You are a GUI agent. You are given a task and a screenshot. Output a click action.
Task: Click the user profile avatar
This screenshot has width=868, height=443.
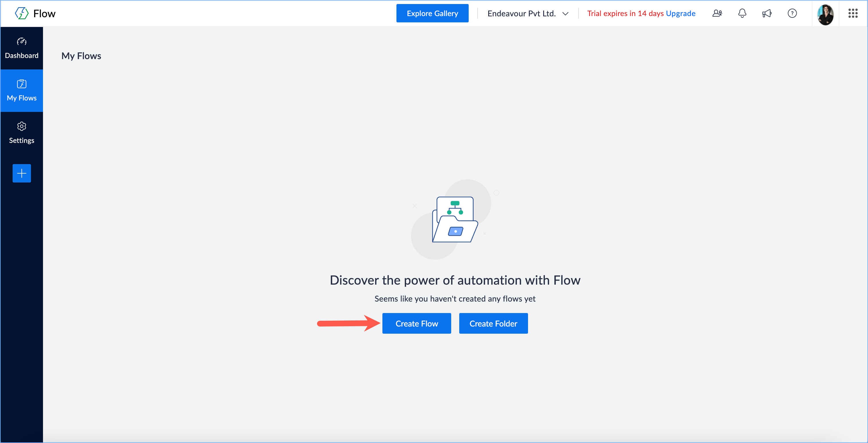pyautogui.click(x=825, y=14)
